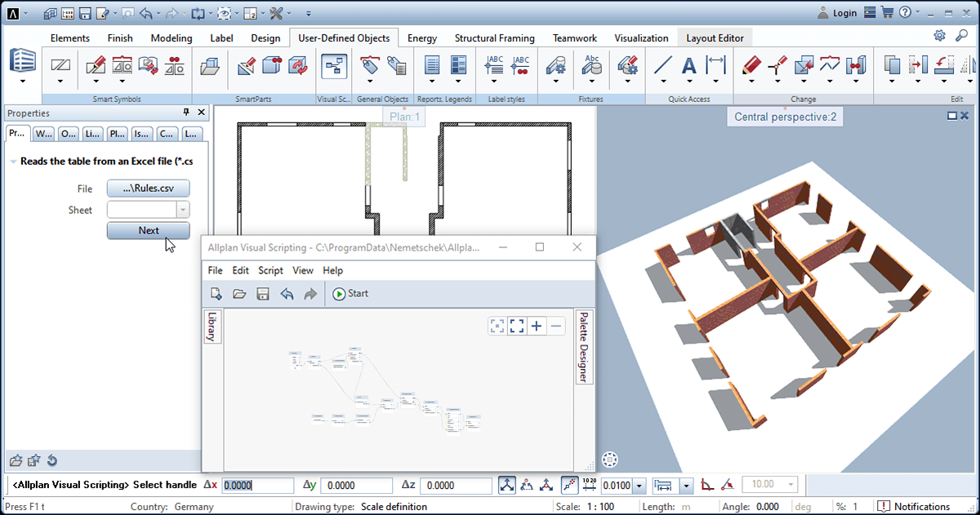Click the zoom in plus icon on canvas

[537, 326]
